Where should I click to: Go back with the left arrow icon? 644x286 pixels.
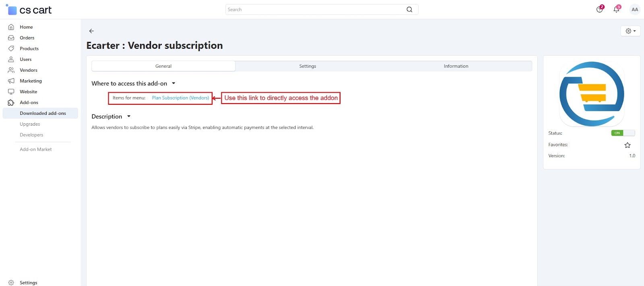tap(91, 31)
